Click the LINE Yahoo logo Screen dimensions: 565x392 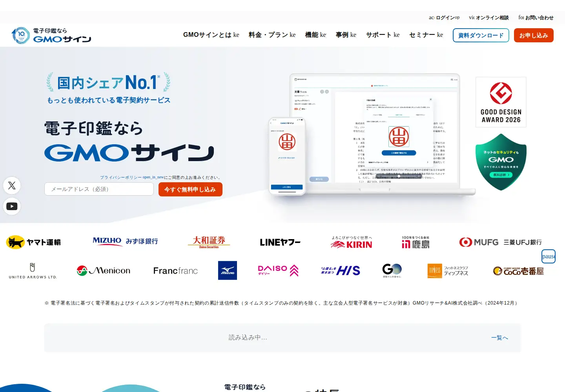click(280, 242)
